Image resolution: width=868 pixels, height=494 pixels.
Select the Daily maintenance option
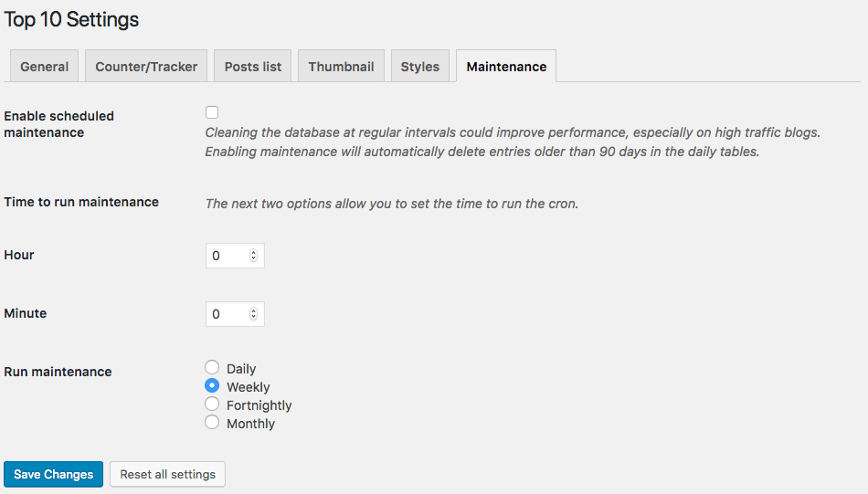tap(212, 368)
